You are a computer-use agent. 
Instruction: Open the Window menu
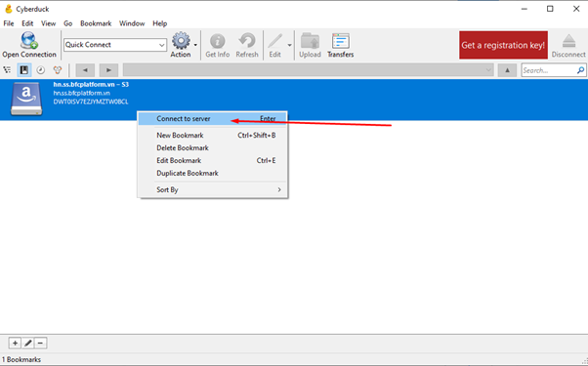(x=132, y=23)
